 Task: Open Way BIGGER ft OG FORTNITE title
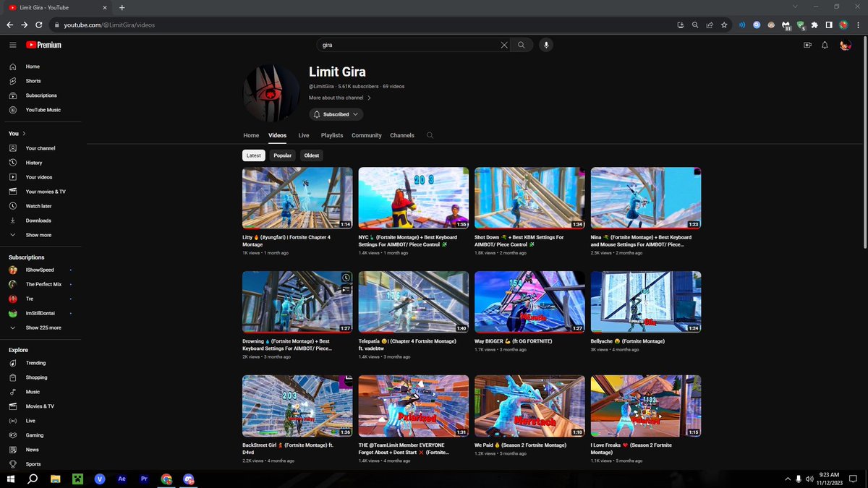pyautogui.click(x=514, y=341)
